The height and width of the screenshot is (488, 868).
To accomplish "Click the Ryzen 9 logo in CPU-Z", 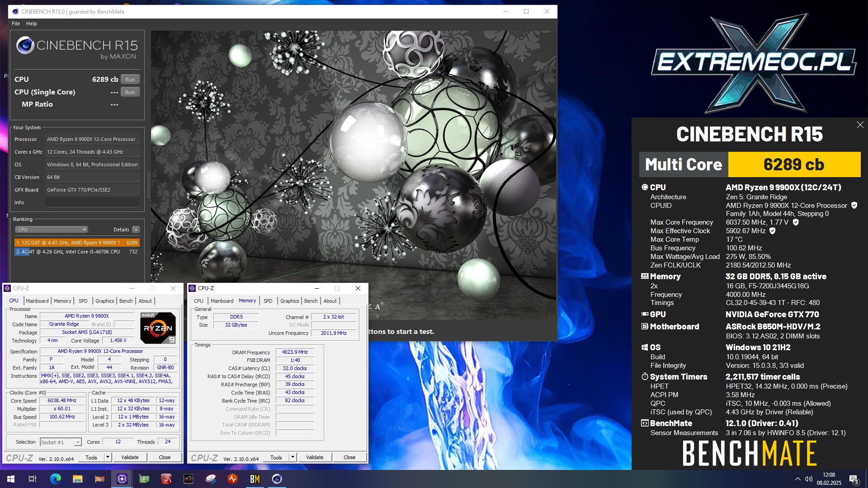I will point(158,328).
